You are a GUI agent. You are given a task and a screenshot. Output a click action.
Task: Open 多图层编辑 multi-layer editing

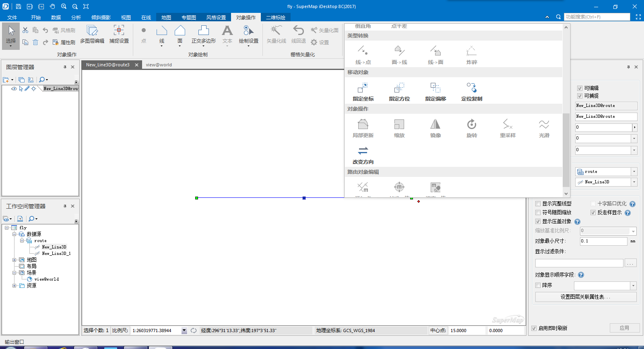coord(92,35)
